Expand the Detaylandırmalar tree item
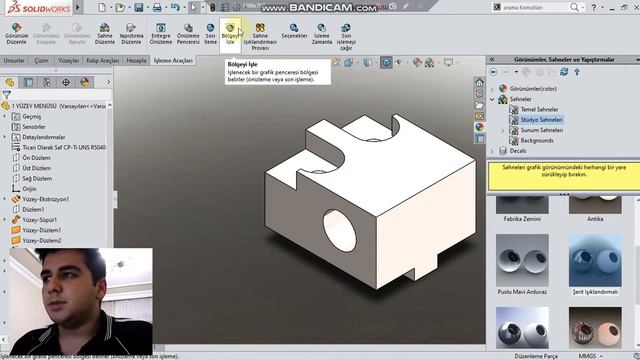Viewport: 640px width, 360px height. [x=4, y=137]
